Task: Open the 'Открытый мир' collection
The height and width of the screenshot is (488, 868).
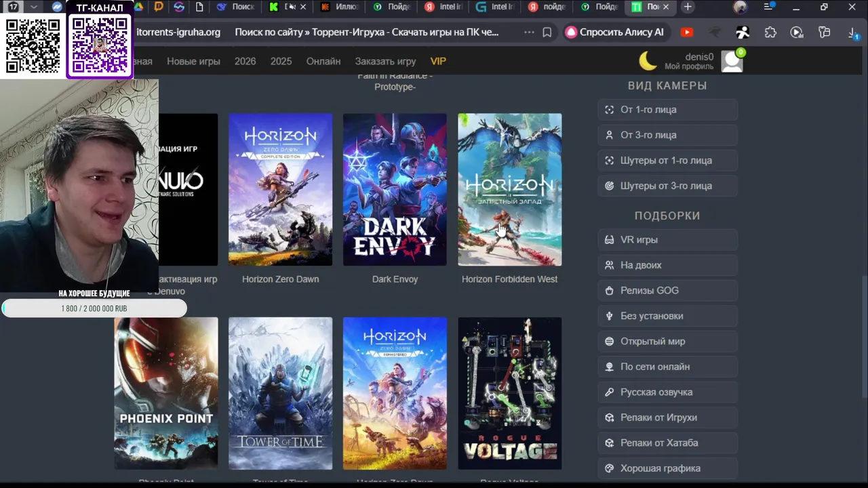Action: pos(667,342)
